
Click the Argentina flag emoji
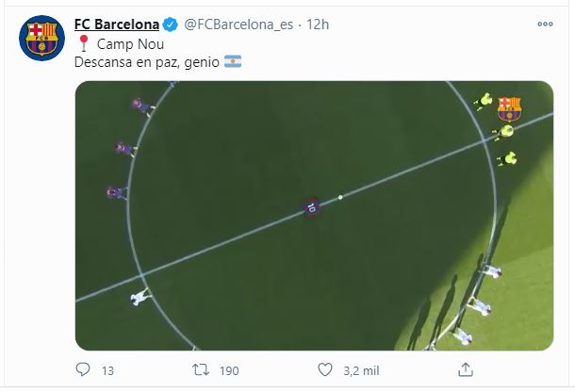(233, 61)
